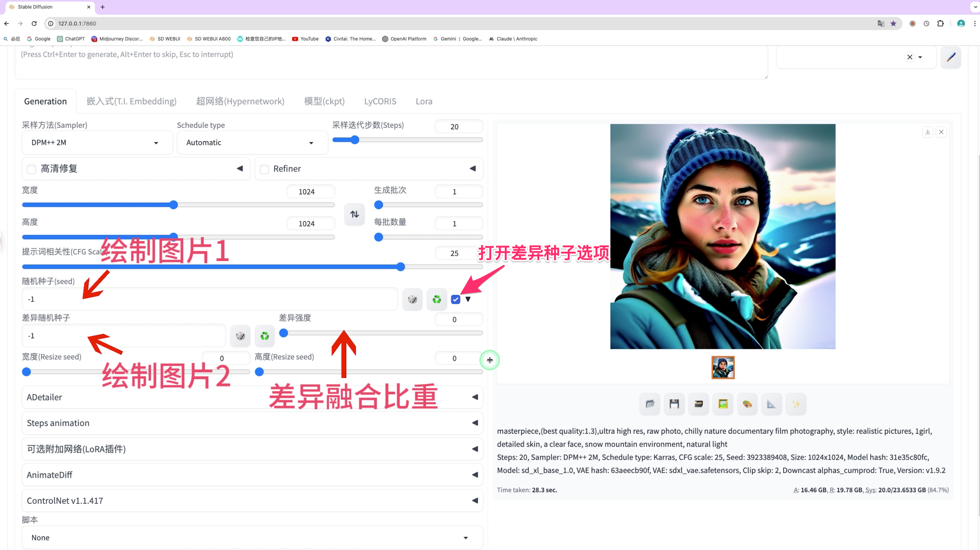This screenshot has height=550, width=980.
Task: Switch to 模型(ckpt) tab
Action: click(324, 101)
